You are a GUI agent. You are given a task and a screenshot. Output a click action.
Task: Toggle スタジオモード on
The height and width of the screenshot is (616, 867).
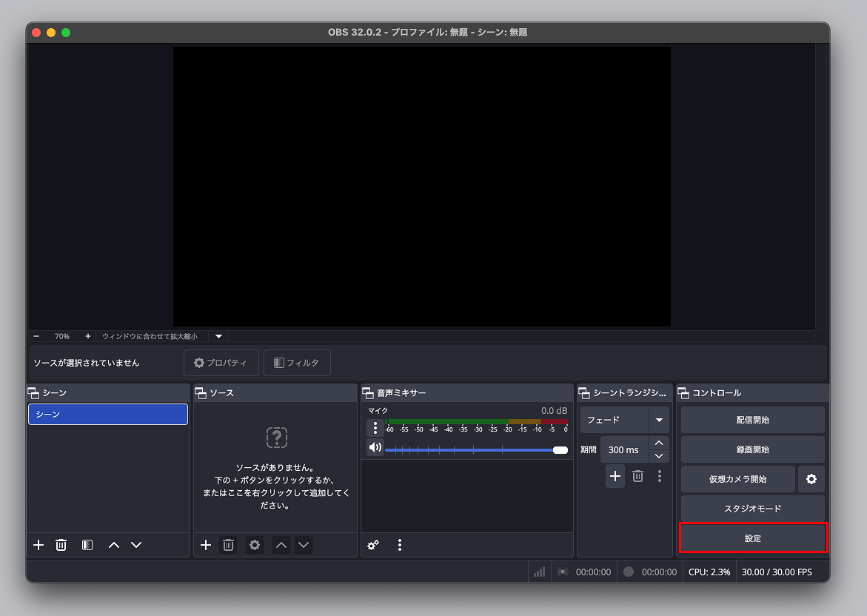click(x=752, y=509)
